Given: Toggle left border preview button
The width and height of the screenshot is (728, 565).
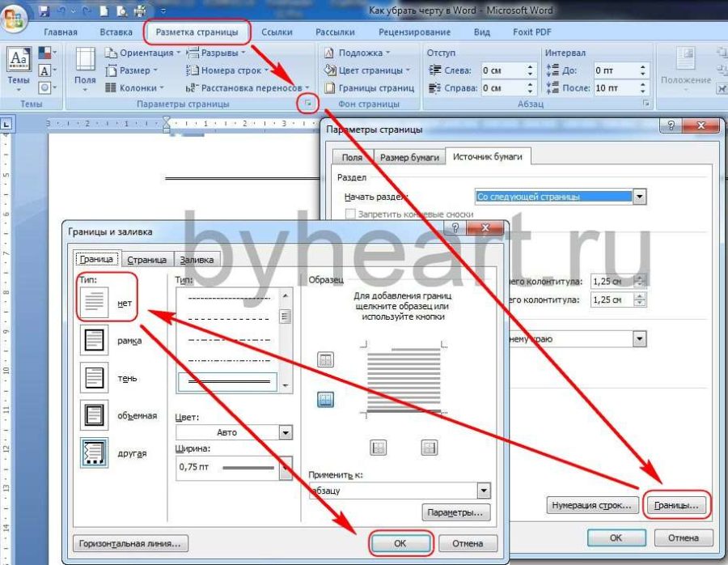Looking at the screenshot, I should click(378, 448).
